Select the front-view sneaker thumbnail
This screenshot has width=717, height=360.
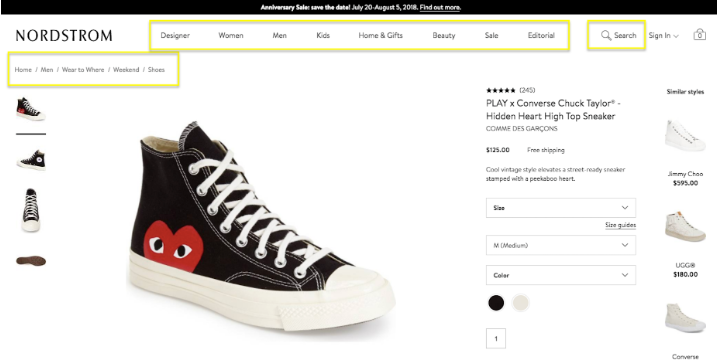point(31,210)
